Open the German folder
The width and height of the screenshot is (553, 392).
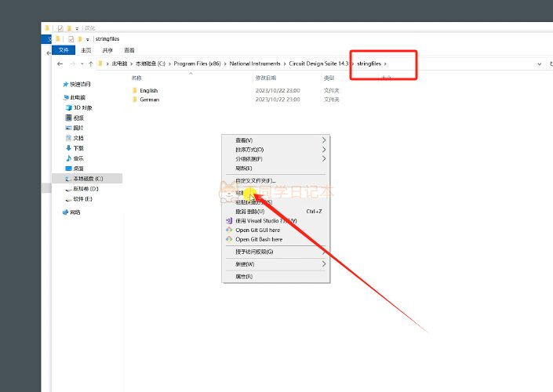[149, 100]
